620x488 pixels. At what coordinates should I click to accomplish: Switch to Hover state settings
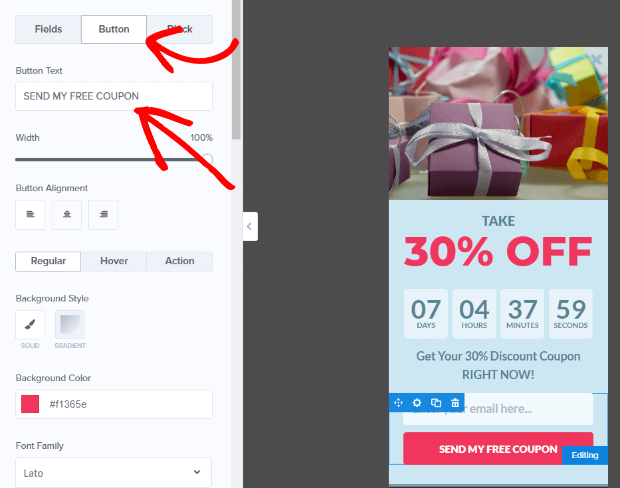point(114,261)
